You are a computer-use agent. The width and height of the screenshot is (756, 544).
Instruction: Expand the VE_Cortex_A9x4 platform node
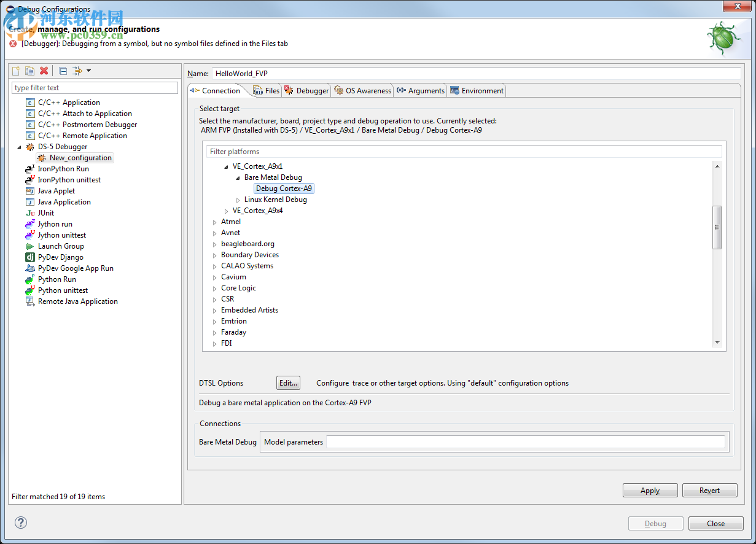[227, 211]
